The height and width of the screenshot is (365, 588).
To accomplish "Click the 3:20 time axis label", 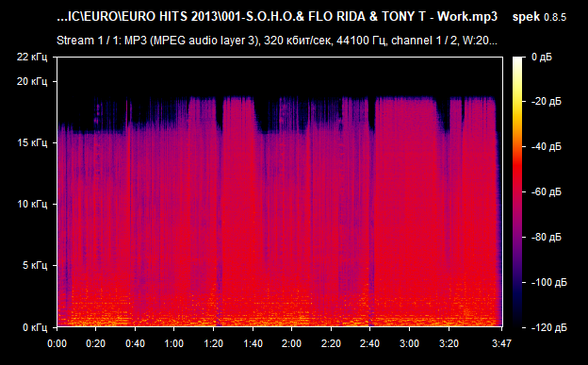I will pyautogui.click(x=449, y=343).
